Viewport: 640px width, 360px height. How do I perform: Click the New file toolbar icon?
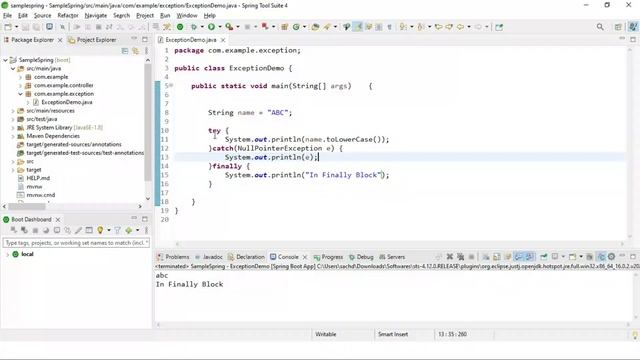point(8,27)
